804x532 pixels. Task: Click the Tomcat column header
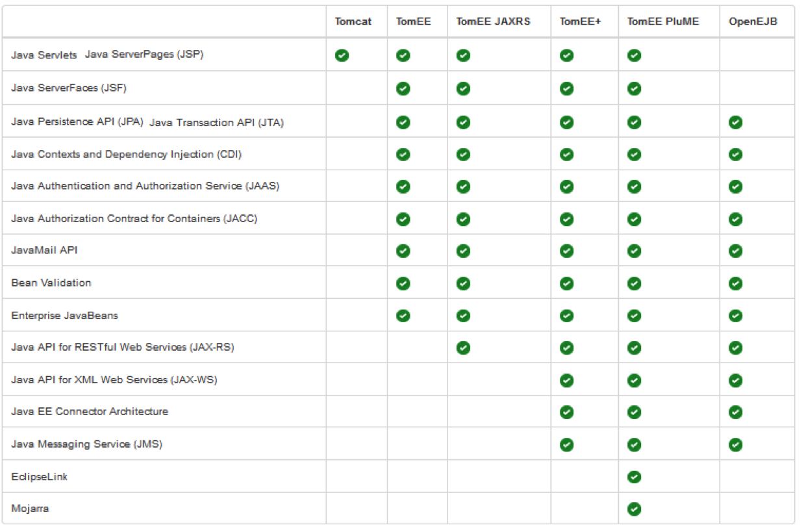pos(353,21)
